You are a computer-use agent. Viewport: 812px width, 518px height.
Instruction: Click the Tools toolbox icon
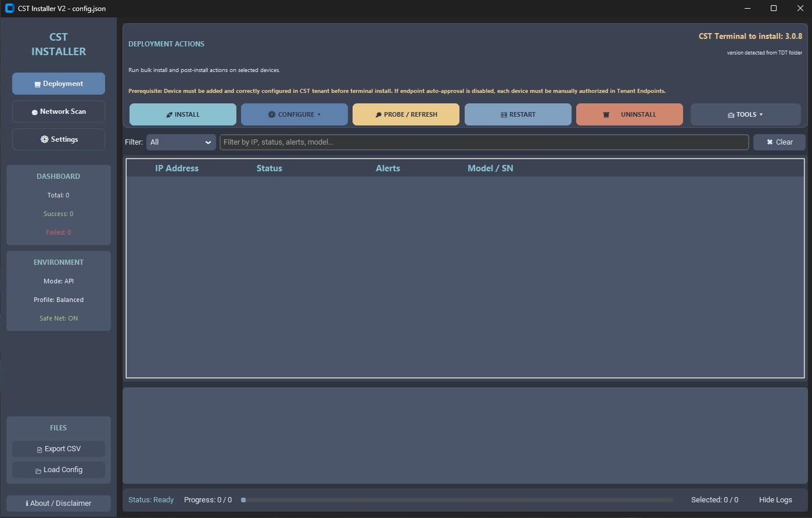pyautogui.click(x=731, y=115)
